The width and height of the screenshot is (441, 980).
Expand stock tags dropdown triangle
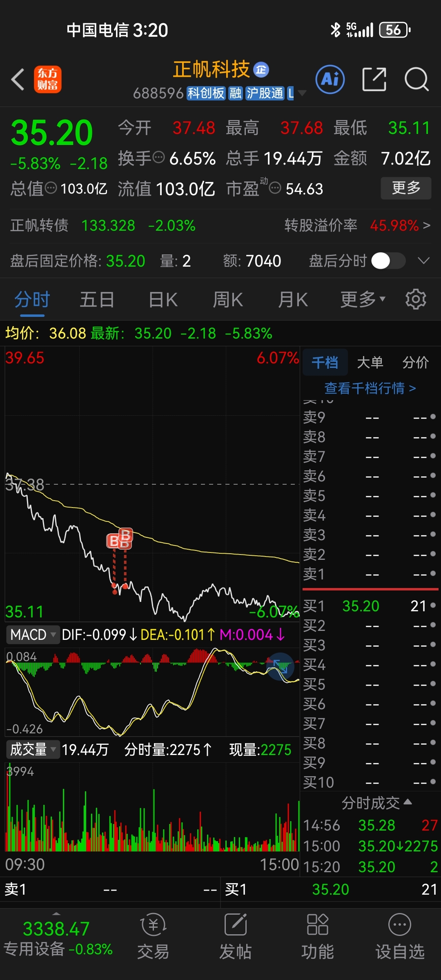pyautogui.click(x=302, y=93)
